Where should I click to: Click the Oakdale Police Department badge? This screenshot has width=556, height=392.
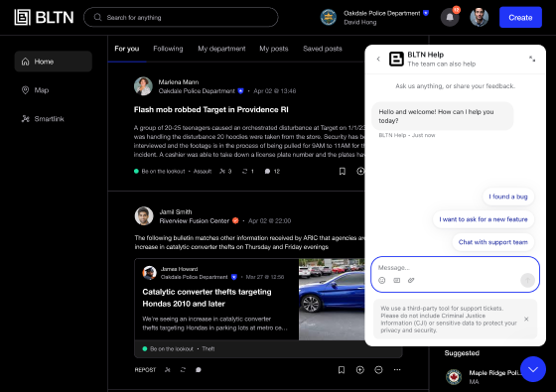[x=329, y=18]
